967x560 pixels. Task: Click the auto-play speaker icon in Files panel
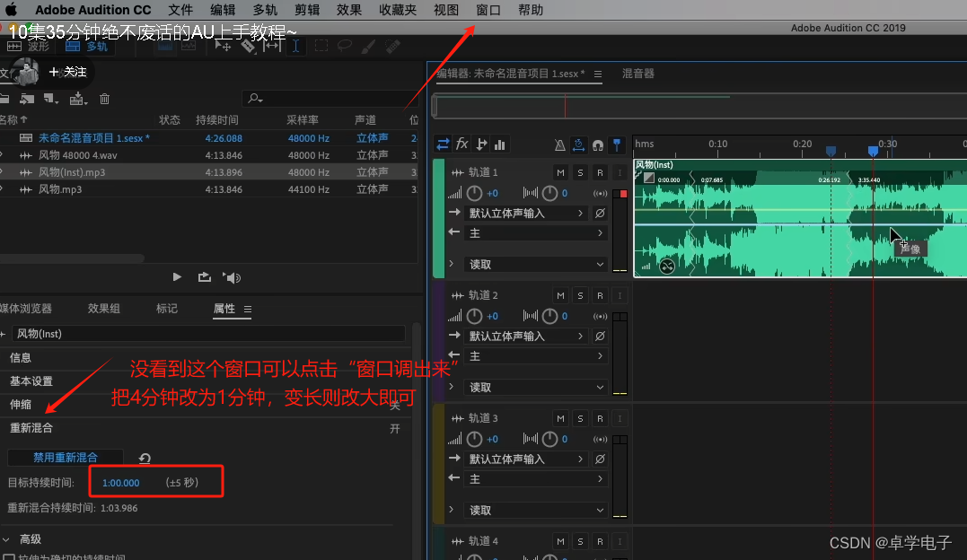(x=232, y=277)
